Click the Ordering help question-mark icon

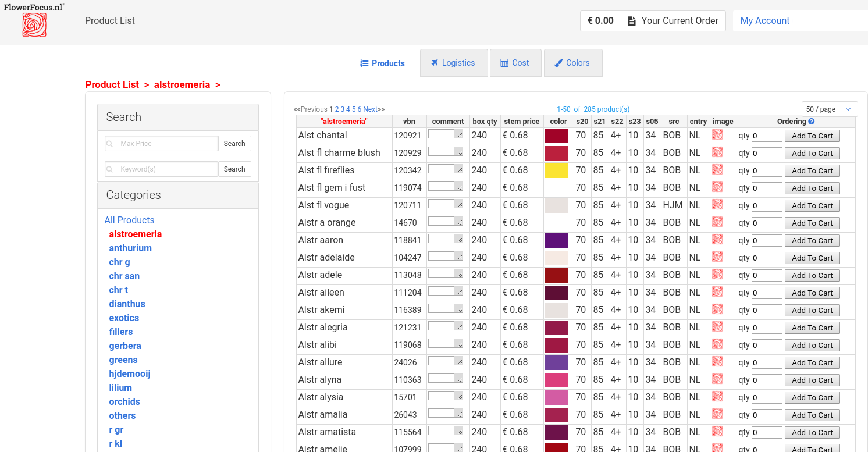812,122
